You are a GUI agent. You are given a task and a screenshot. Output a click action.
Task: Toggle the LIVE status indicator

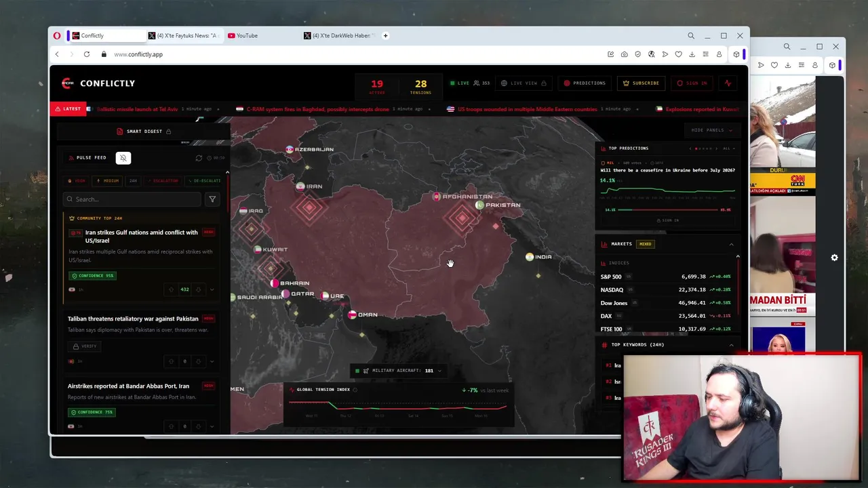click(x=459, y=83)
